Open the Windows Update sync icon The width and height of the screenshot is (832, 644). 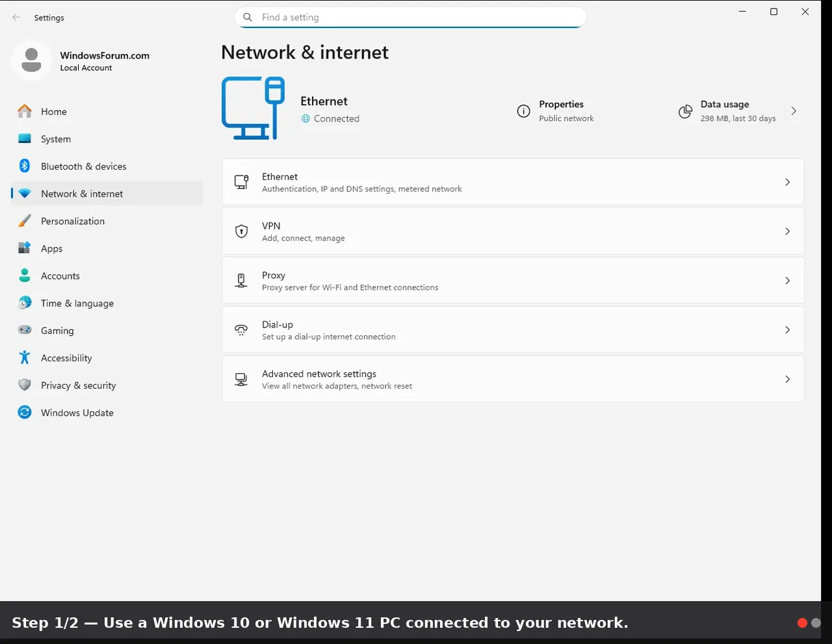25,413
